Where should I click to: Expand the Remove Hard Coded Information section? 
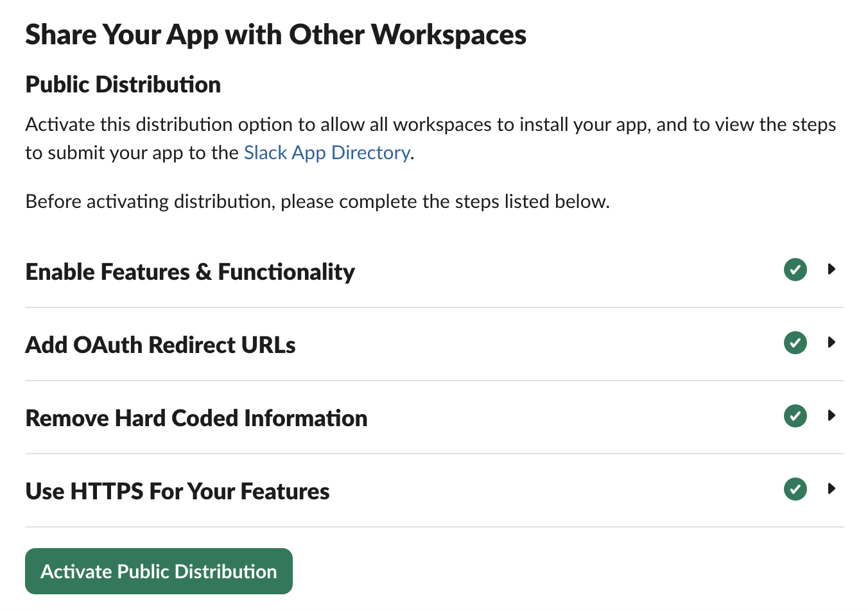point(831,416)
